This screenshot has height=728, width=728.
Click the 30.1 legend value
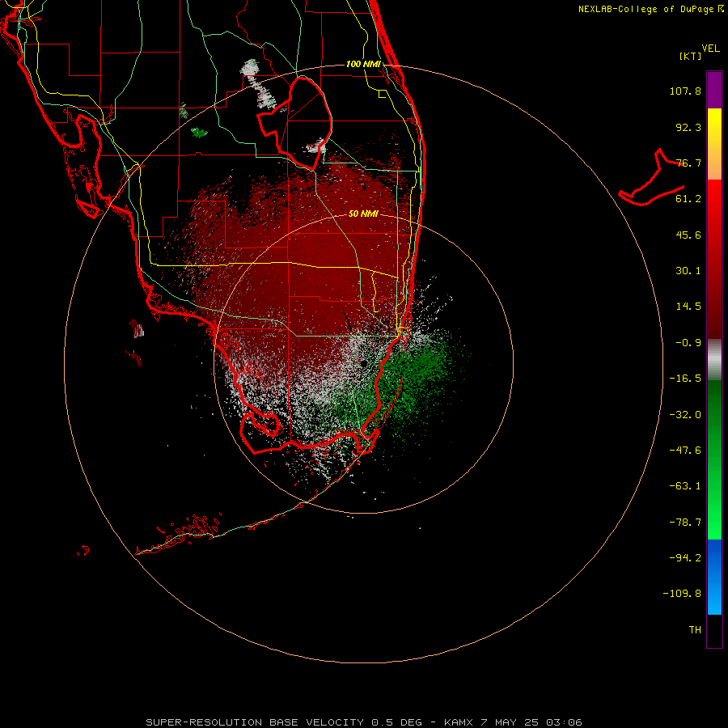coord(688,271)
